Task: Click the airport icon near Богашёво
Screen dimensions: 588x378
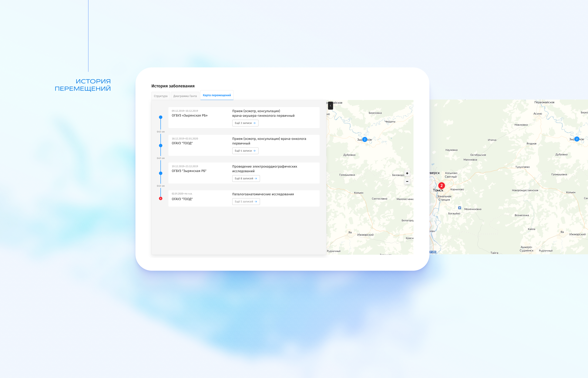Action: tap(459, 208)
